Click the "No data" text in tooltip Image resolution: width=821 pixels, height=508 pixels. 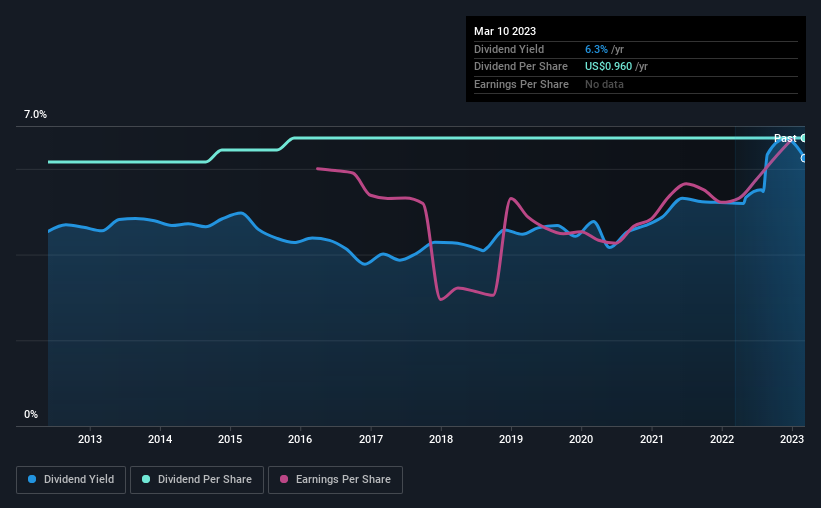tap(604, 84)
